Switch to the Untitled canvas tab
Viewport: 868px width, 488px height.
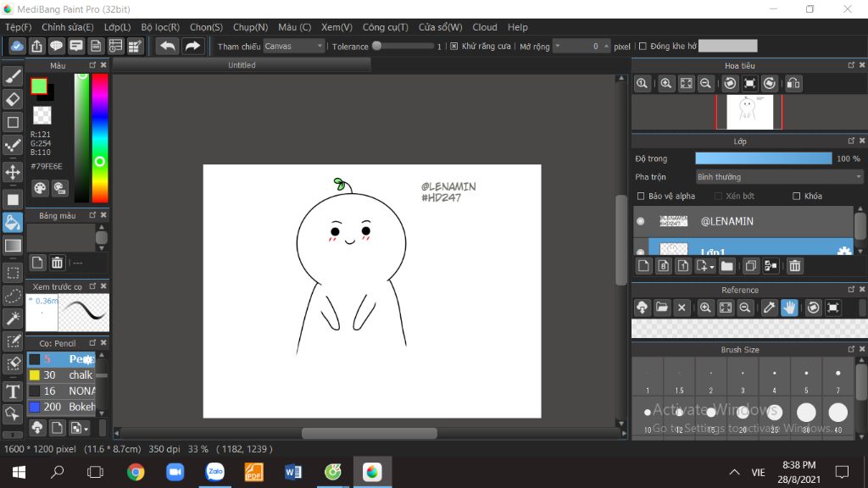[242, 65]
